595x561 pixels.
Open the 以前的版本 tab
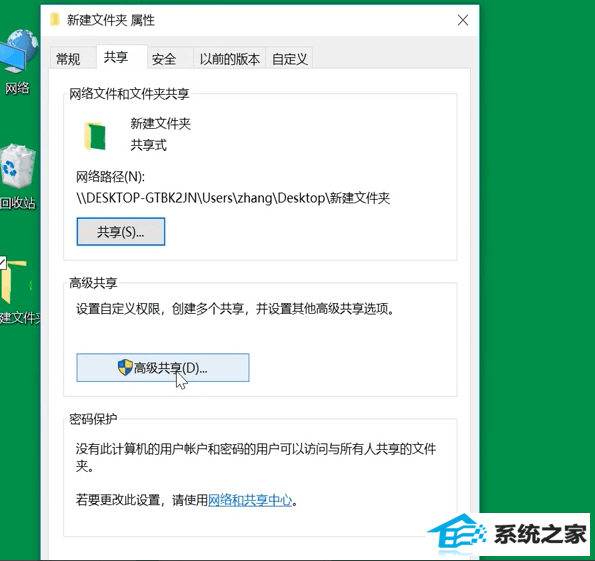(x=230, y=59)
